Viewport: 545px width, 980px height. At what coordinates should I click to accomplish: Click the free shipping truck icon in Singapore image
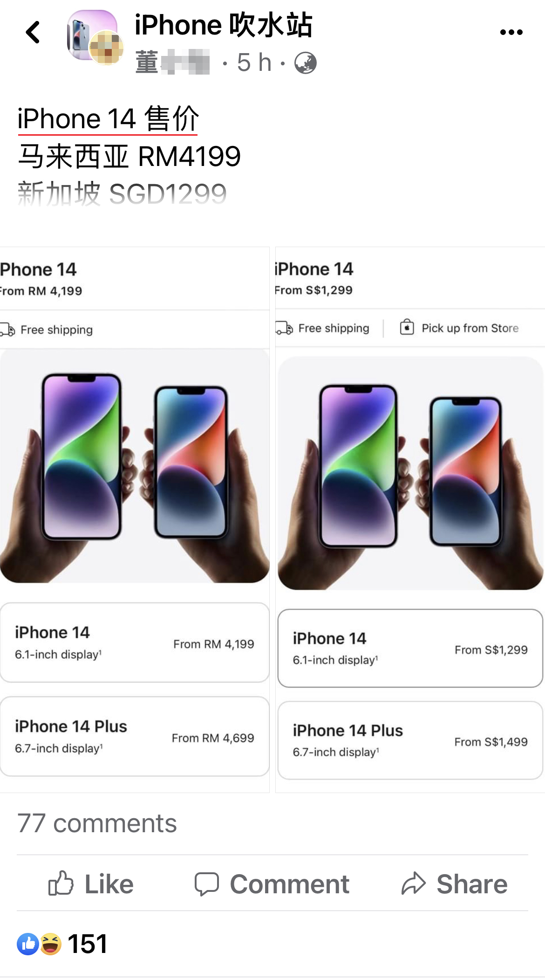pyautogui.click(x=284, y=328)
